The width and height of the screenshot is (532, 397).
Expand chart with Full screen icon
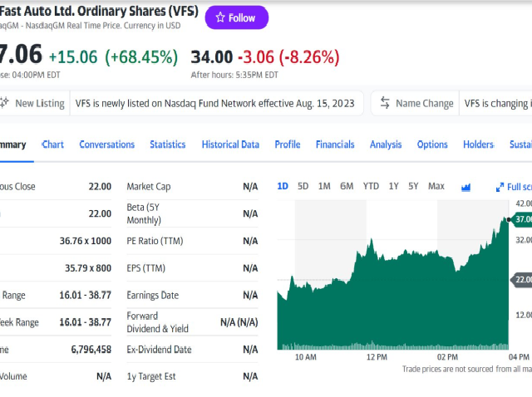pyautogui.click(x=500, y=188)
